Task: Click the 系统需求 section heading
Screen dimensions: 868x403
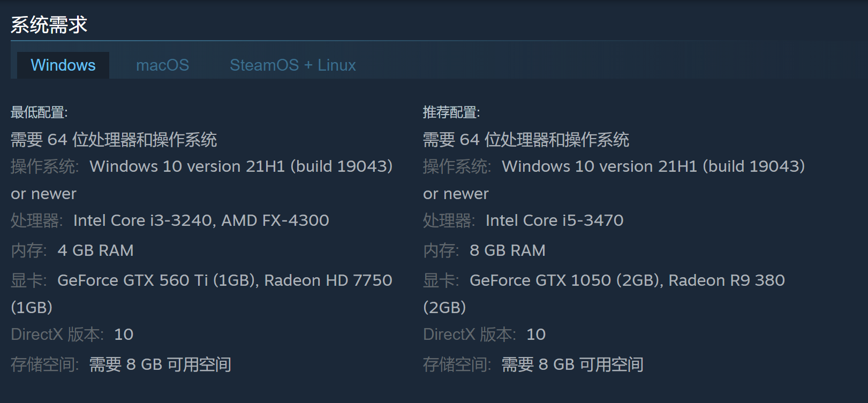Action: pos(49,25)
